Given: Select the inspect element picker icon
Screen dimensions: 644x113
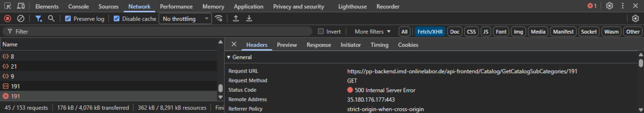Looking at the screenshot, I should tap(8, 6).
